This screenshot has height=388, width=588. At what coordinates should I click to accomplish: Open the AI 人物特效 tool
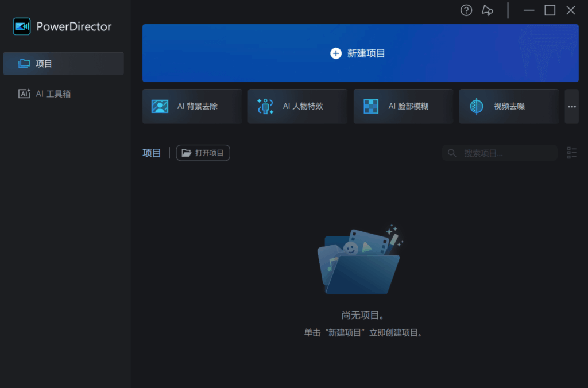[x=297, y=106]
